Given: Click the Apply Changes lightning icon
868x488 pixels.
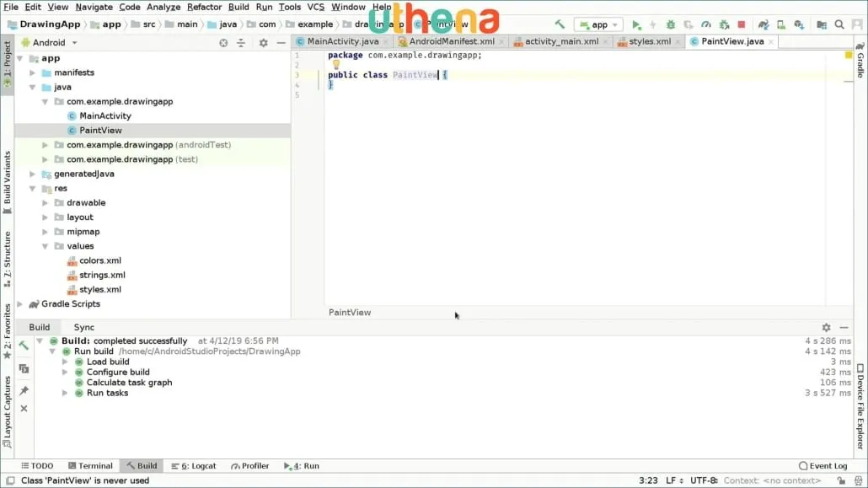Looking at the screenshot, I should [653, 24].
